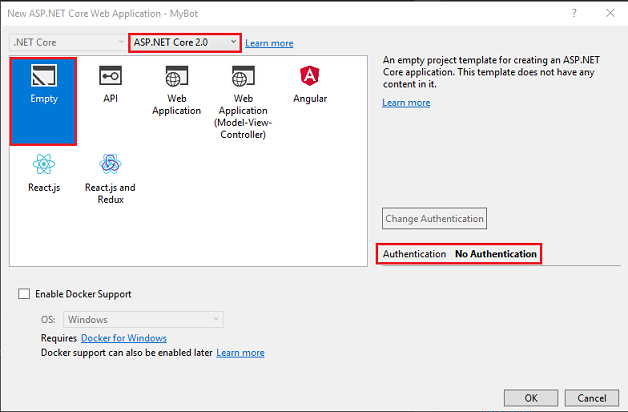This screenshot has height=412, width=628.
Task: Click the help question mark icon
Action: pyautogui.click(x=574, y=12)
